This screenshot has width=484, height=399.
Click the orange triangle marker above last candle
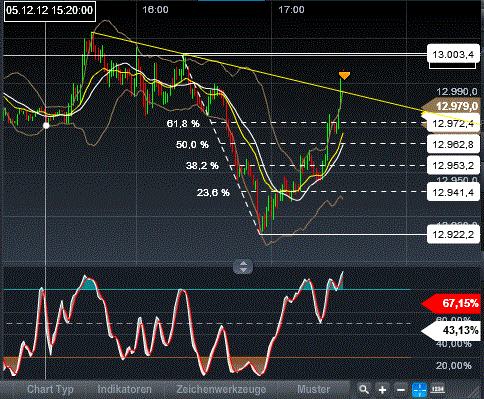(344, 75)
